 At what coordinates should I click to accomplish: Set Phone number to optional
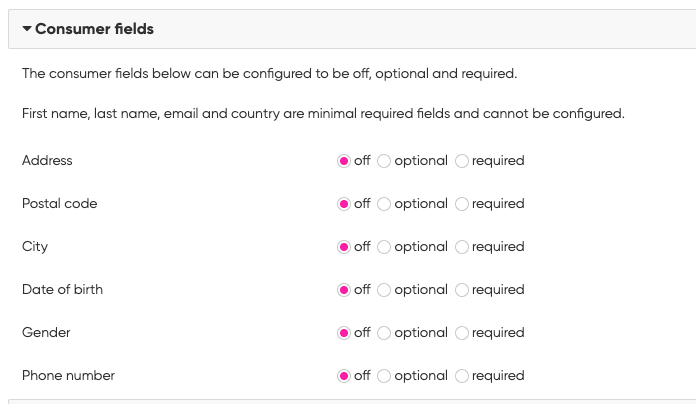[384, 376]
